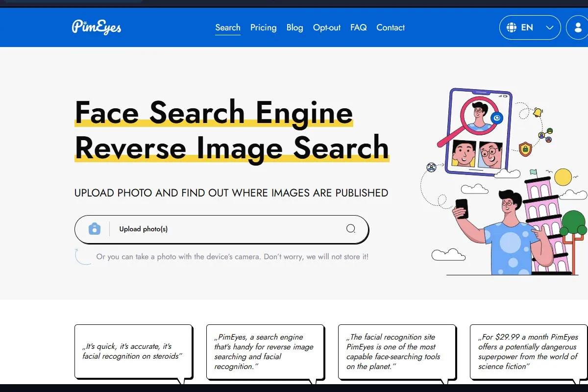Click 'UPLOAD PHOTO AND FIND OUT WHERE IMAGES ARE PUBLISHED'
The height and width of the screenshot is (392, 588).
(231, 193)
